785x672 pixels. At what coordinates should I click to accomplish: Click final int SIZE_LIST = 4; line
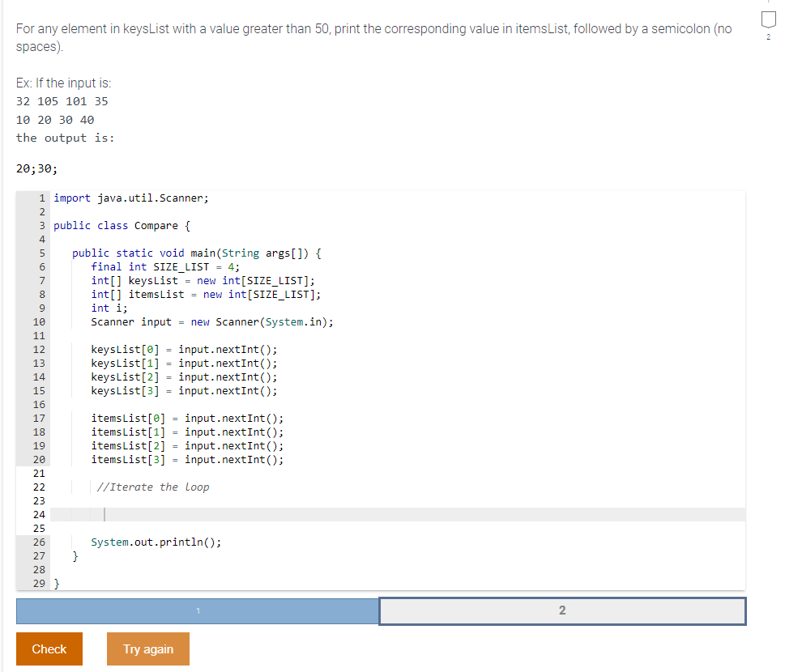[x=165, y=267]
